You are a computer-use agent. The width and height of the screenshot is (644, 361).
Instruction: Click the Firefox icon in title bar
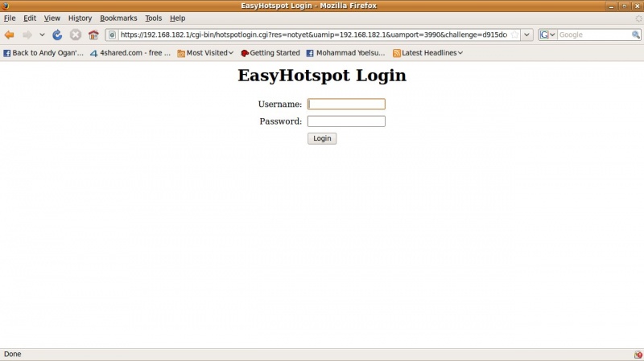pos(6,6)
